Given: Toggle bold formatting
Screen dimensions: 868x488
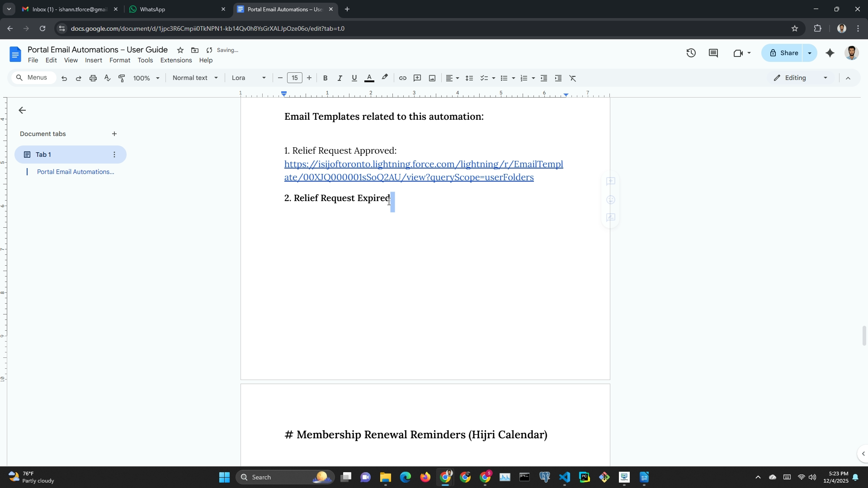Looking at the screenshot, I should point(325,78).
